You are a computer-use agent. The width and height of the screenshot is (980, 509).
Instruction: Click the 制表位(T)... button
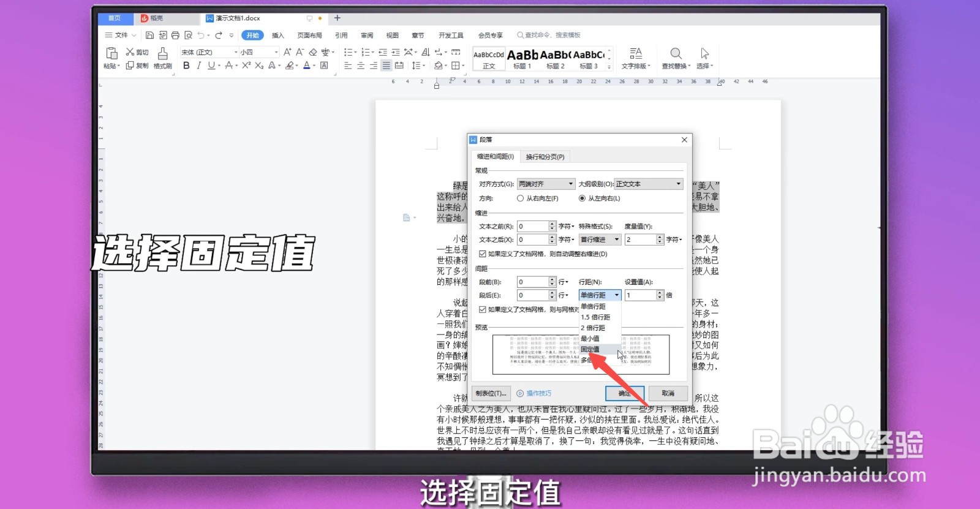point(491,393)
